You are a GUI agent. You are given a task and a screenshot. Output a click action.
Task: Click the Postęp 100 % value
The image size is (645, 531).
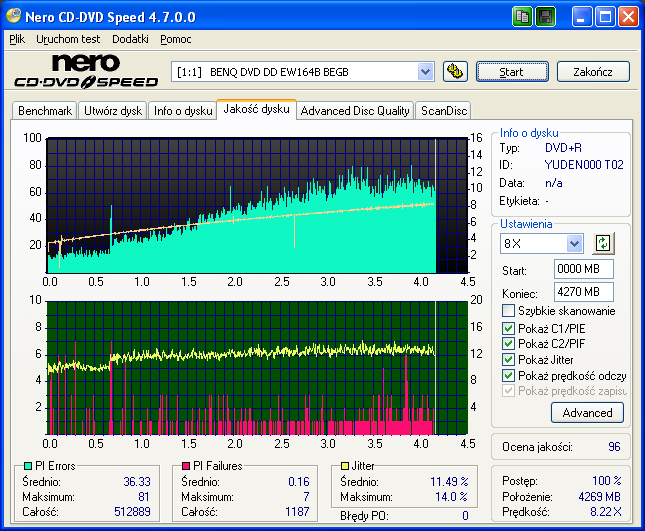tap(607, 480)
